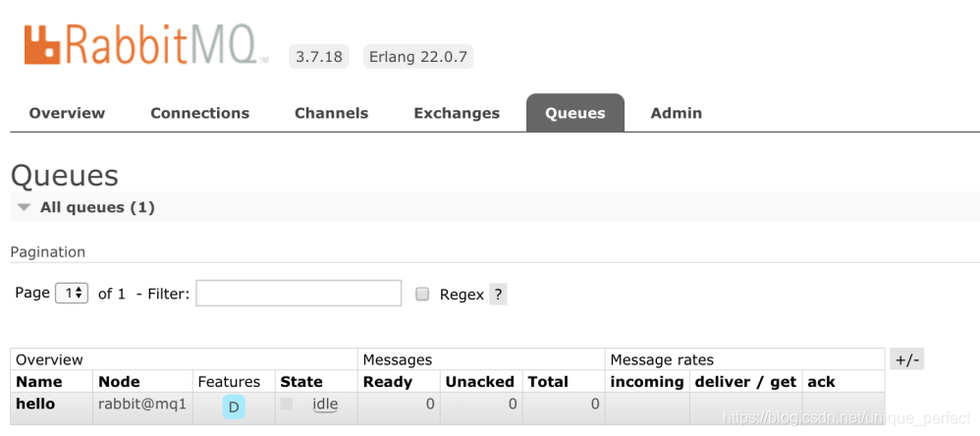Open the Channels tab
The width and height of the screenshot is (980, 436).
click(x=331, y=113)
